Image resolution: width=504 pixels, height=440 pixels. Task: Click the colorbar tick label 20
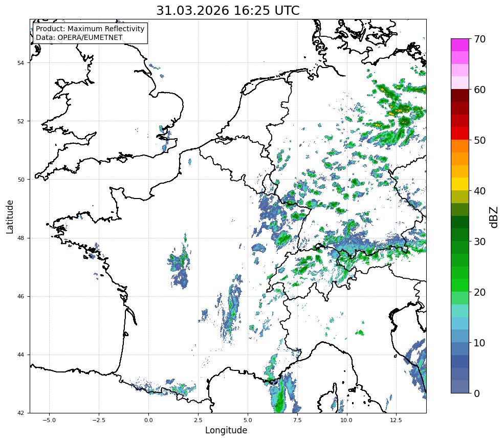pos(479,292)
